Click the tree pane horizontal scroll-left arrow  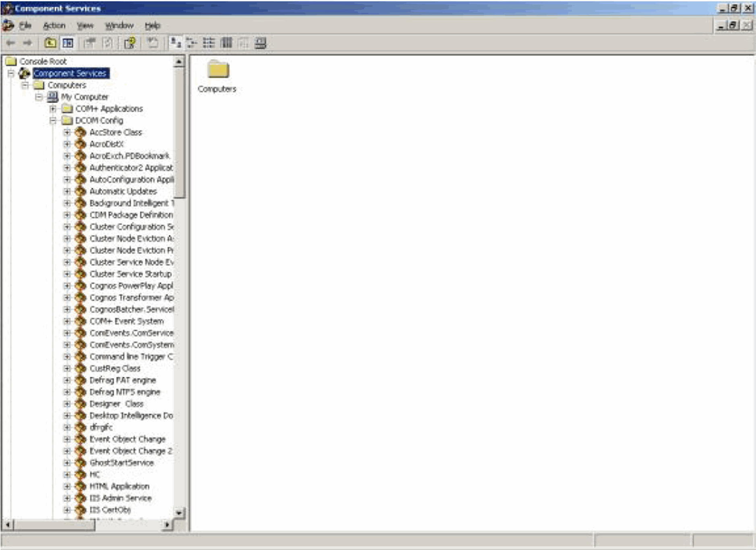pos(8,524)
